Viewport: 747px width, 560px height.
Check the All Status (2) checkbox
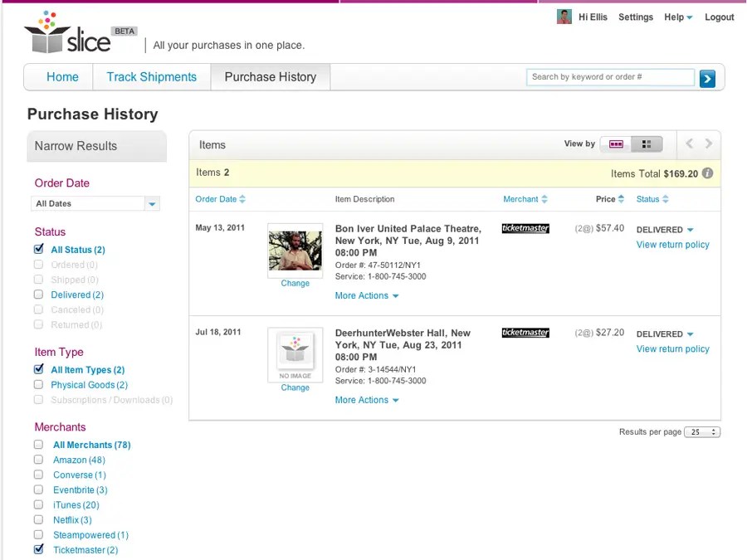click(38, 249)
